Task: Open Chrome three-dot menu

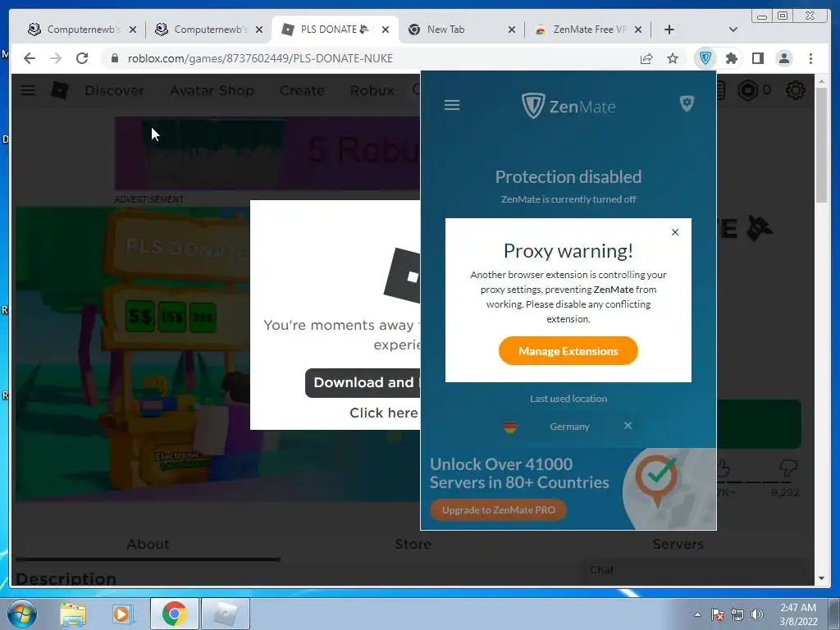Action: point(810,58)
